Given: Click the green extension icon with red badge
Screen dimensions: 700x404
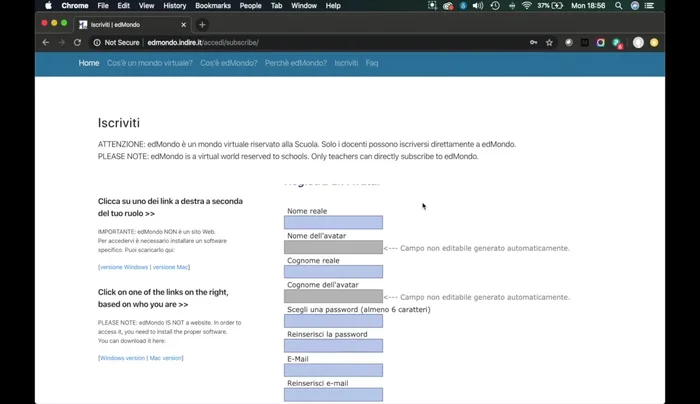Looking at the screenshot, I should (x=617, y=43).
